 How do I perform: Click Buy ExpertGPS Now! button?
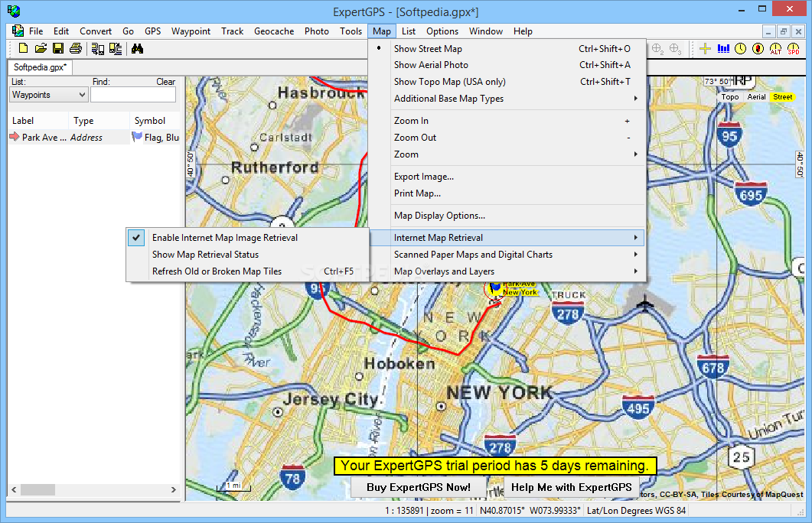tap(419, 487)
